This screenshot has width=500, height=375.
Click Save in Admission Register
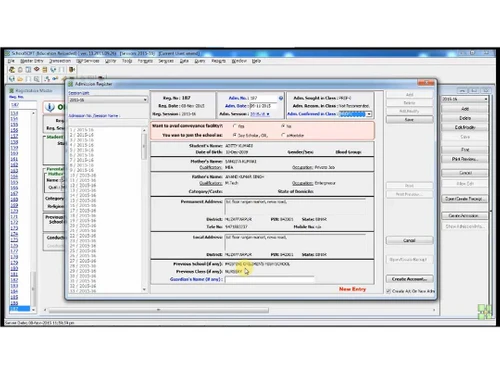click(x=409, y=119)
